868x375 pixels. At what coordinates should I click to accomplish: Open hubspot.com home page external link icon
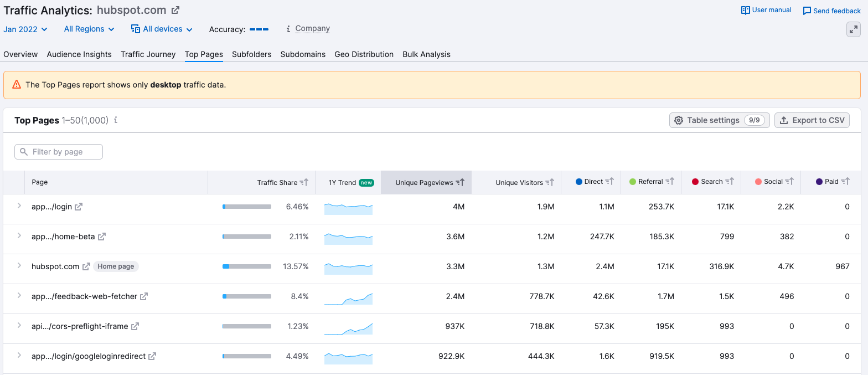click(86, 266)
